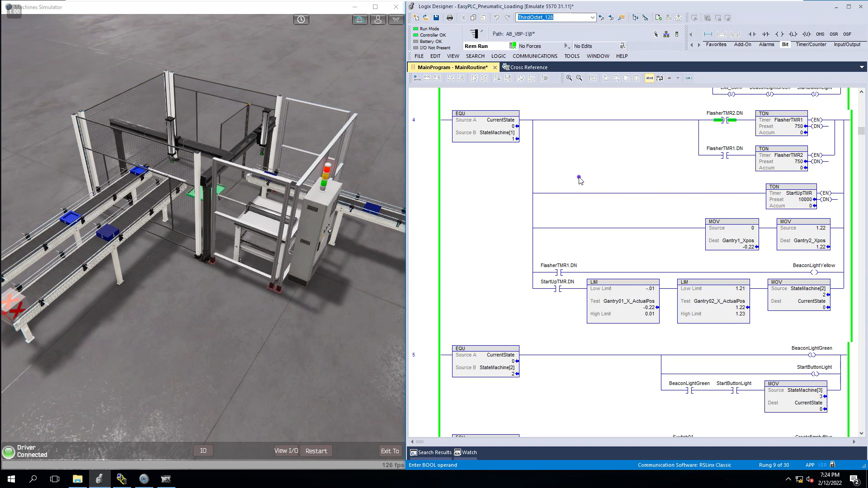Open the LOGIC menu
This screenshot has width=868, height=488.
tap(499, 56)
